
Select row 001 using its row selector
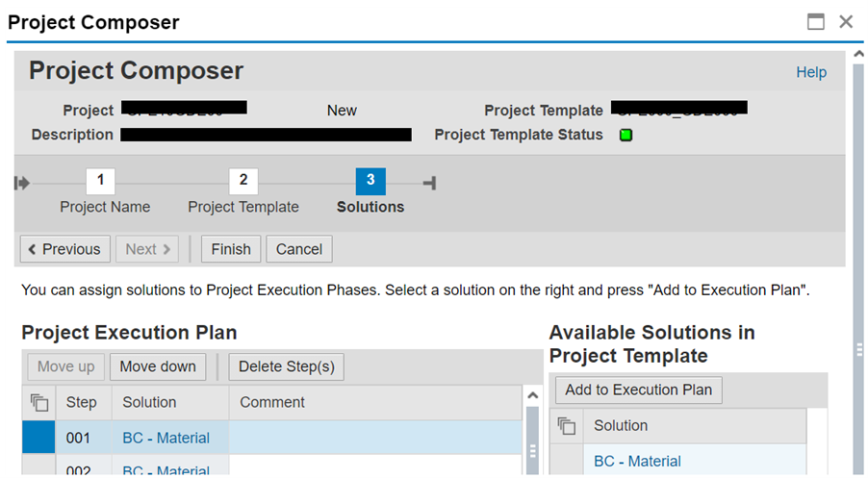coord(38,438)
